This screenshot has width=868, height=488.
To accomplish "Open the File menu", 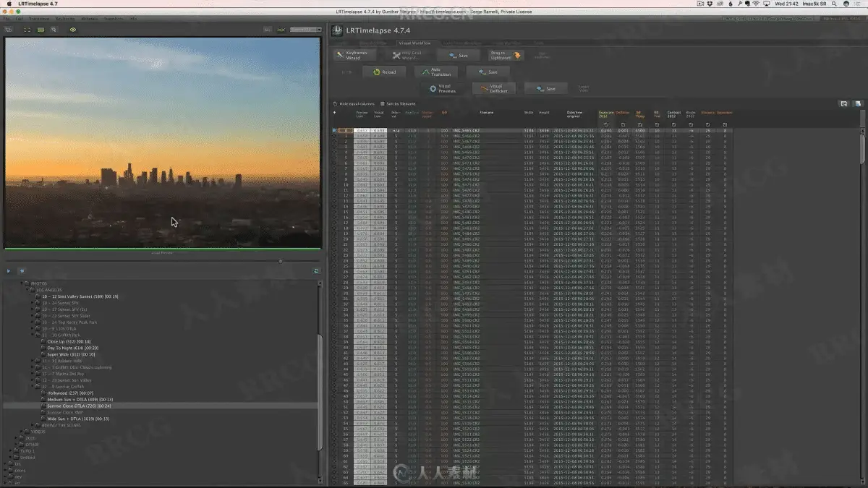I will tap(7, 18).
